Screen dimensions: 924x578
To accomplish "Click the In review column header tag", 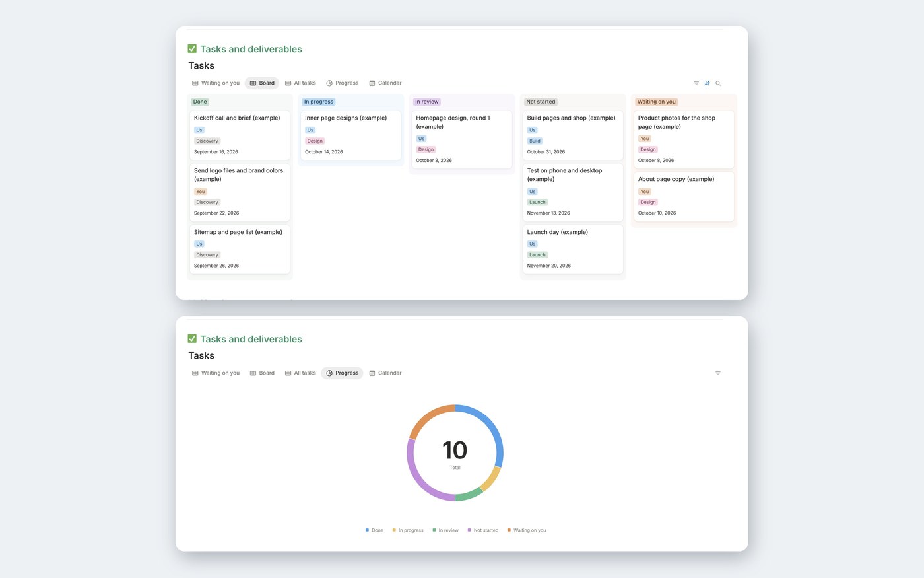I will pyautogui.click(x=427, y=102).
